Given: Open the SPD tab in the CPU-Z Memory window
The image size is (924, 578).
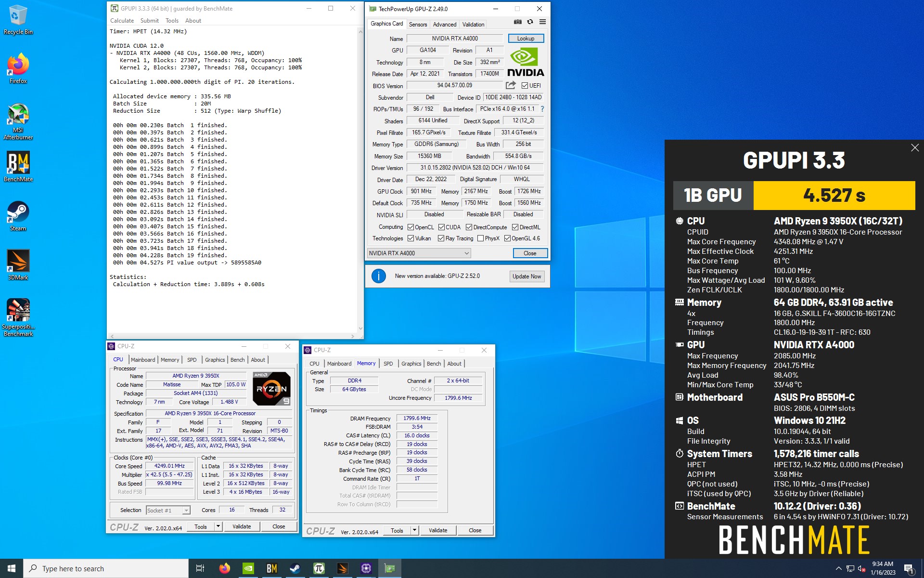Looking at the screenshot, I should (x=388, y=364).
